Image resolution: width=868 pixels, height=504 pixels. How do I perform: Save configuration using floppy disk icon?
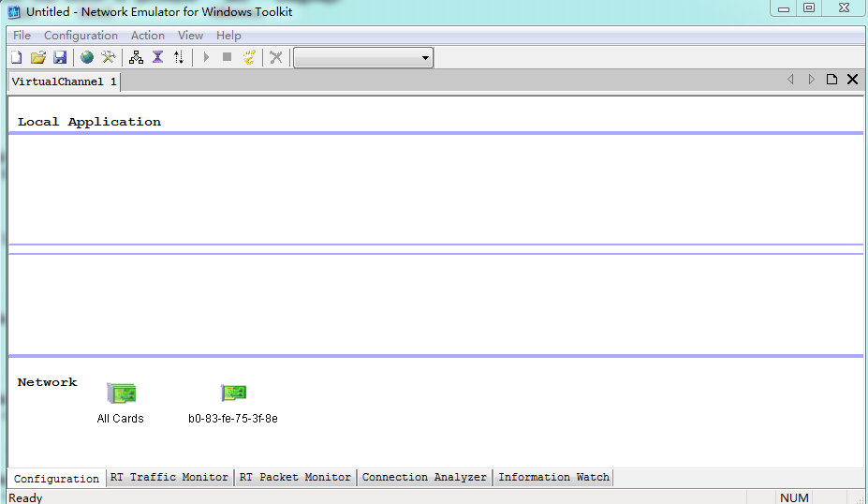click(x=60, y=57)
